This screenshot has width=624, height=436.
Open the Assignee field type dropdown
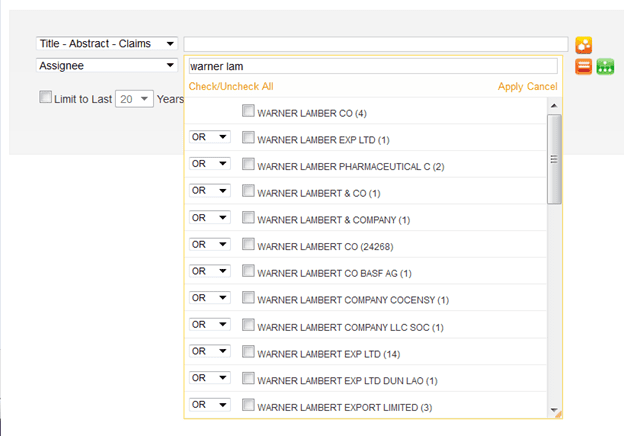(107, 65)
